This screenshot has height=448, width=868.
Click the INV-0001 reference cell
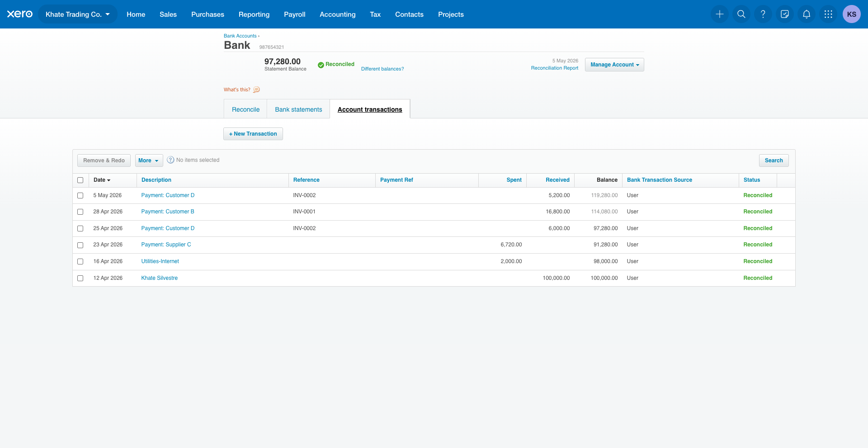304,212
